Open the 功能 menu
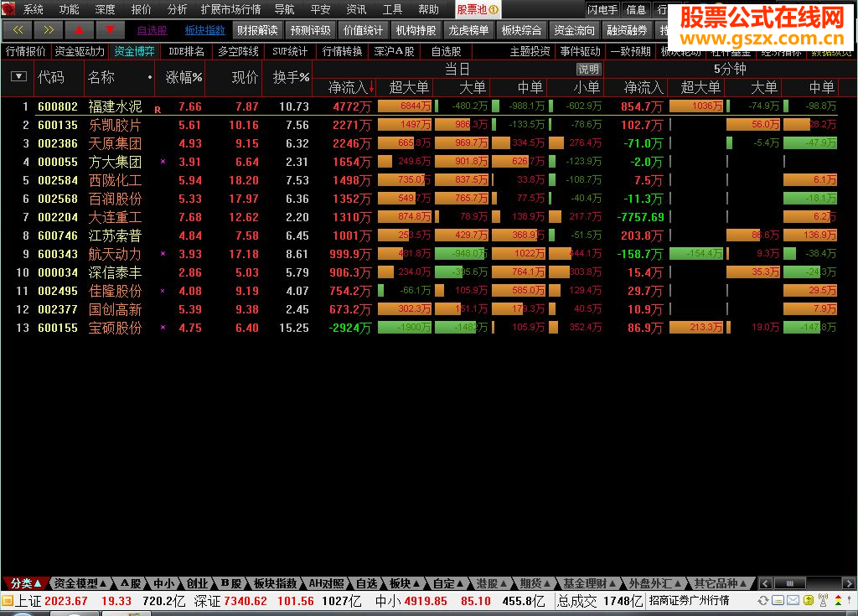 69,9
